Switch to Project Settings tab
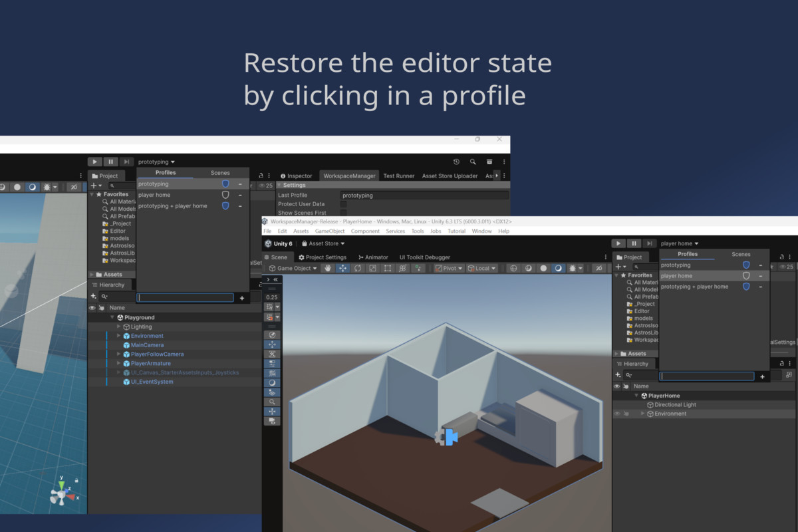 (x=322, y=257)
